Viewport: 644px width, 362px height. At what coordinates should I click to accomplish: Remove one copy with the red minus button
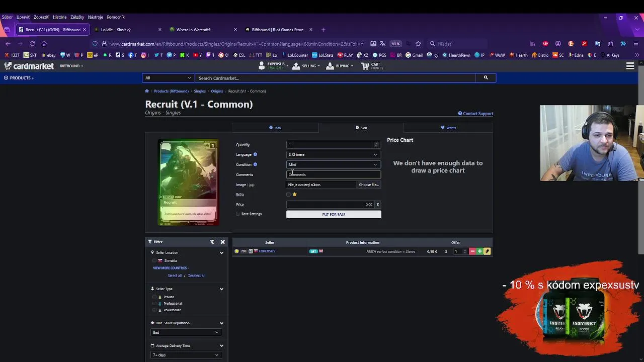click(472, 251)
